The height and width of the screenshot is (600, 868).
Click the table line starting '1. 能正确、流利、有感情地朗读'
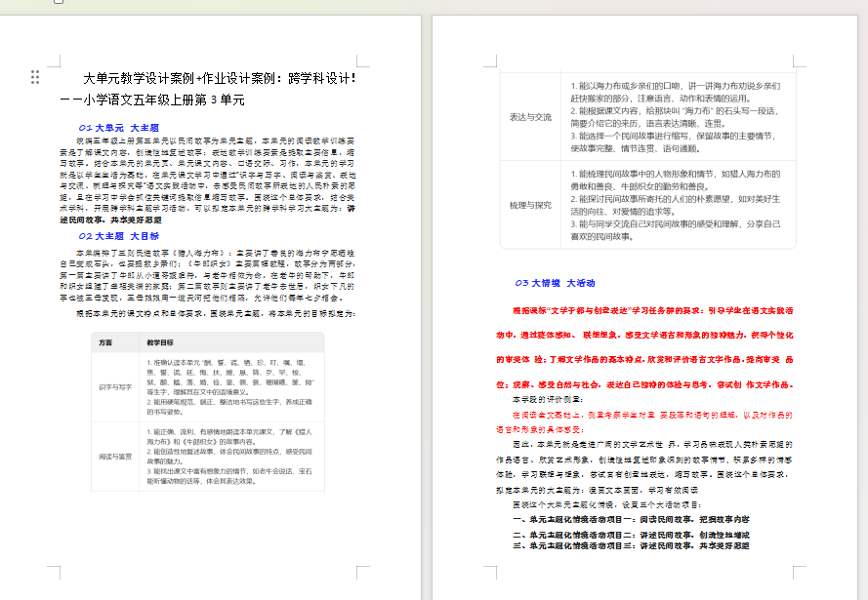[229, 432]
